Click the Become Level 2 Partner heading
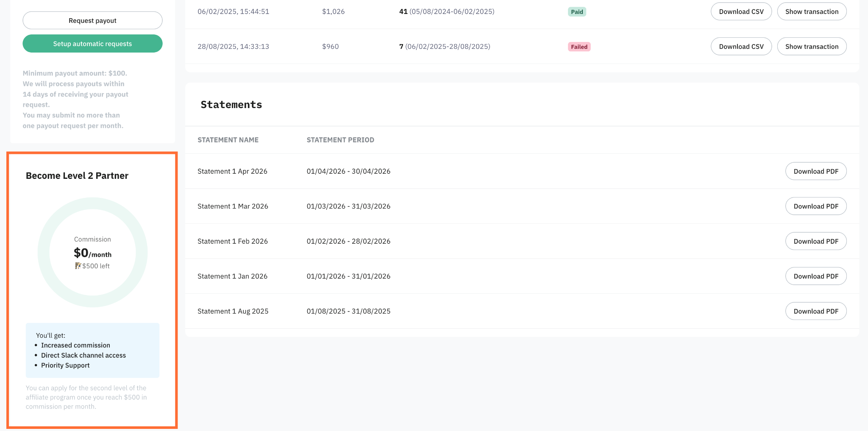The width and height of the screenshot is (868, 431). (77, 175)
